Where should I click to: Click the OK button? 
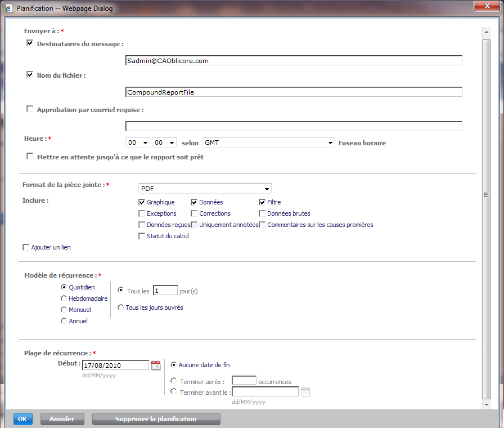23,419
